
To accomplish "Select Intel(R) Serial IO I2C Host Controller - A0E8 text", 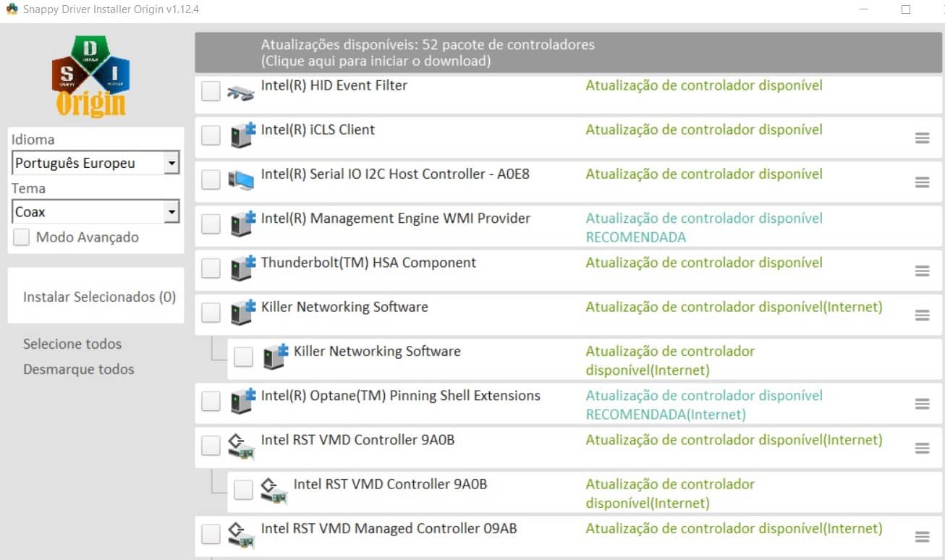I will tap(395, 174).
